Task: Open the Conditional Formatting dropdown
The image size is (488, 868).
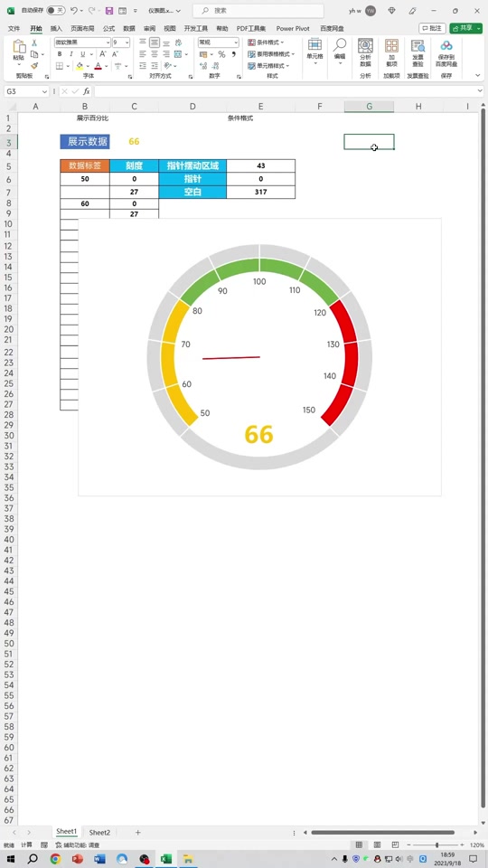Action: 266,42
